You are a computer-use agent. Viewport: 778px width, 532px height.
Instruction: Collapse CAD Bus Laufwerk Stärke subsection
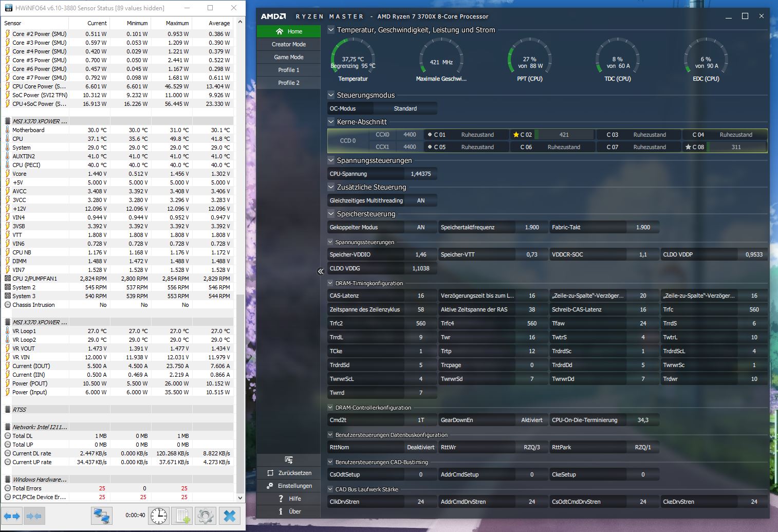pos(330,489)
